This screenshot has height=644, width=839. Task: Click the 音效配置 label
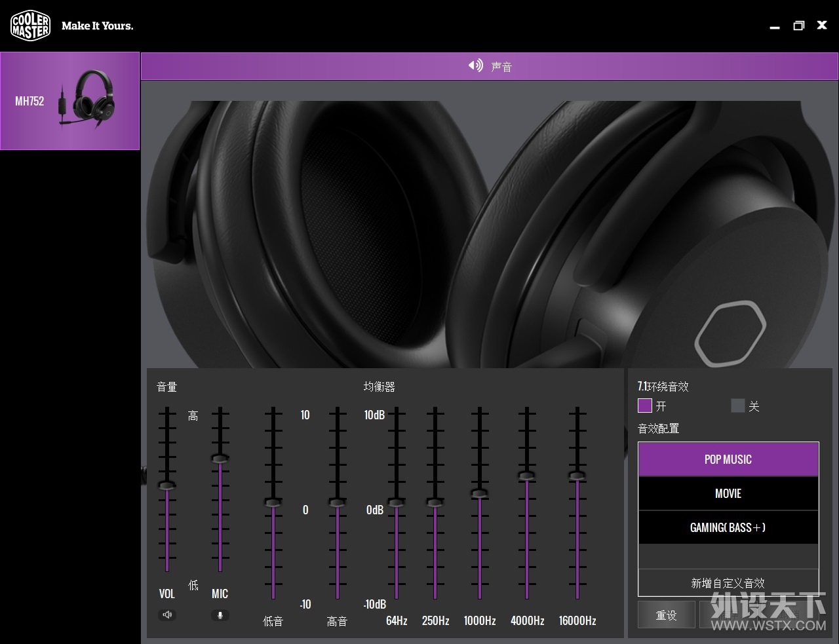click(658, 428)
